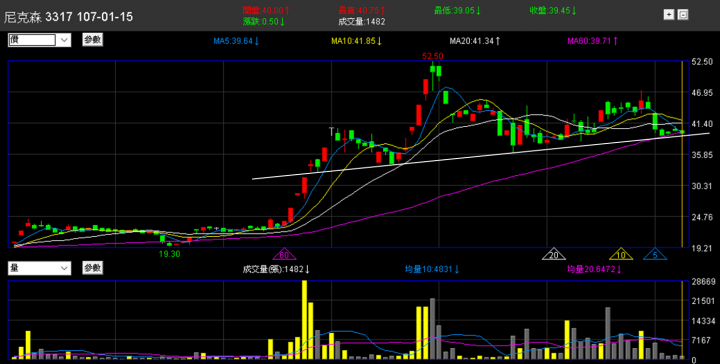Screen dimensions: 720x364
Task: Click the 14334 volume axis label
Action: [x=702, y=320]
